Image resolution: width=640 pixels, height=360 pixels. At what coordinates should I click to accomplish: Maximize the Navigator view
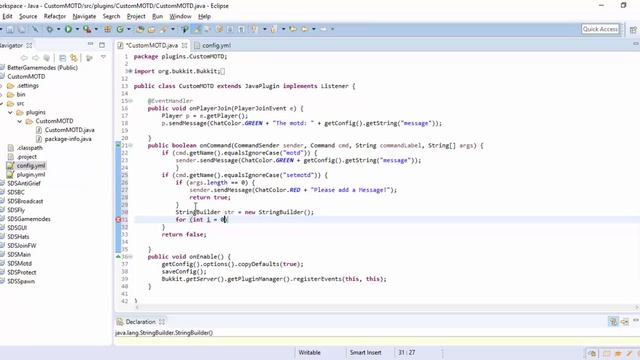pos(102,44)
